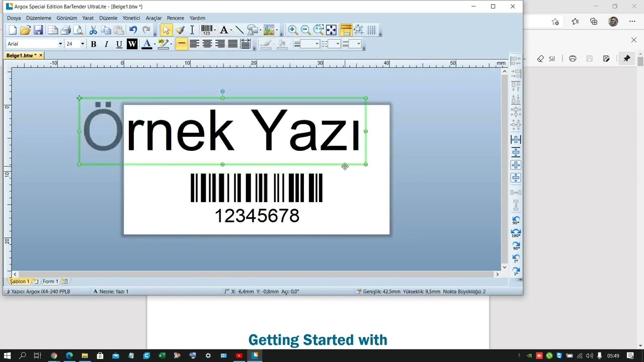The image size is (644, 362).
Task: Click vertical scrollbar down arrow
Action: (x=505, y=267)
